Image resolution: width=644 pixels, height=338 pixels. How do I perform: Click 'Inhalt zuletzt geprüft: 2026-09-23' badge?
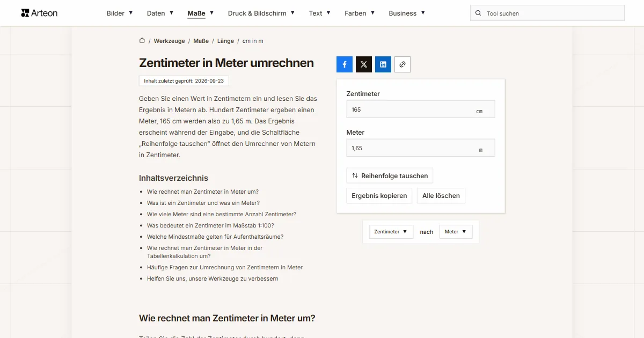[184, 80]
